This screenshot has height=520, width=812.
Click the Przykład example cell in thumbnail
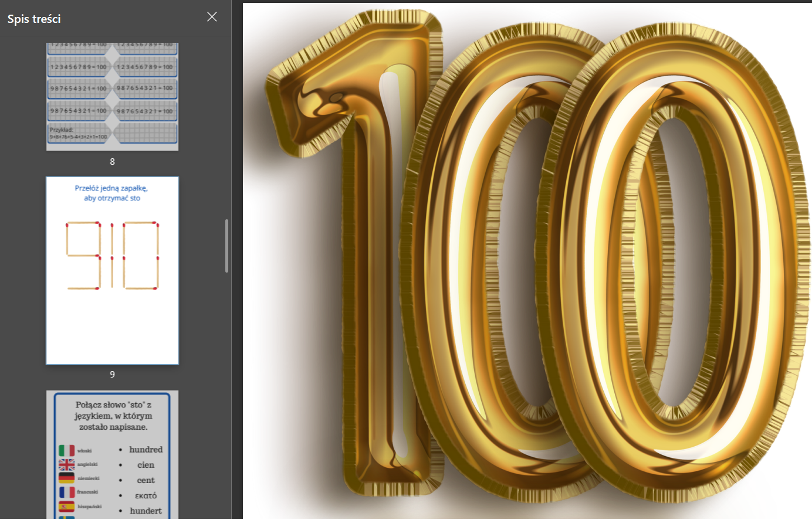[x=78, y=133]
